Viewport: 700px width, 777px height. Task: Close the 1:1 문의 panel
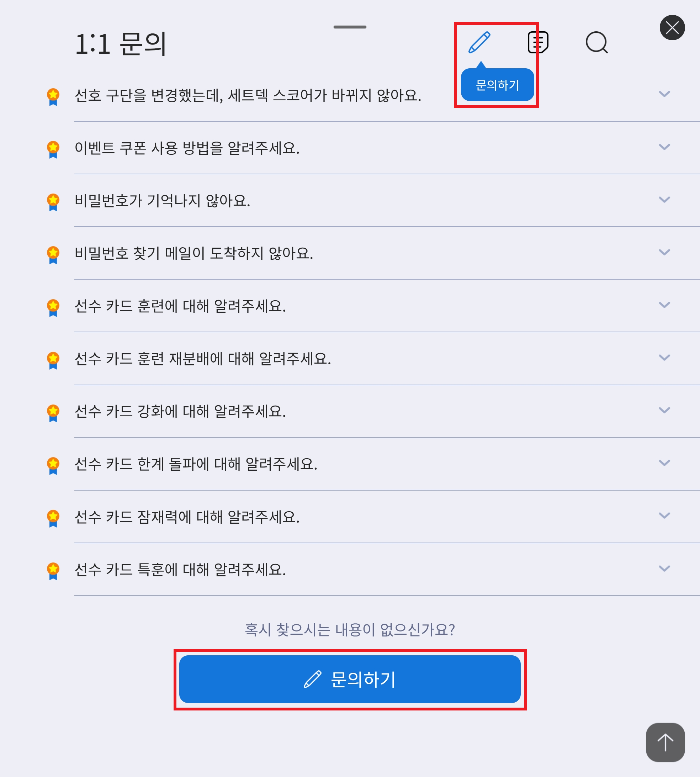click(x=672, y=28)
